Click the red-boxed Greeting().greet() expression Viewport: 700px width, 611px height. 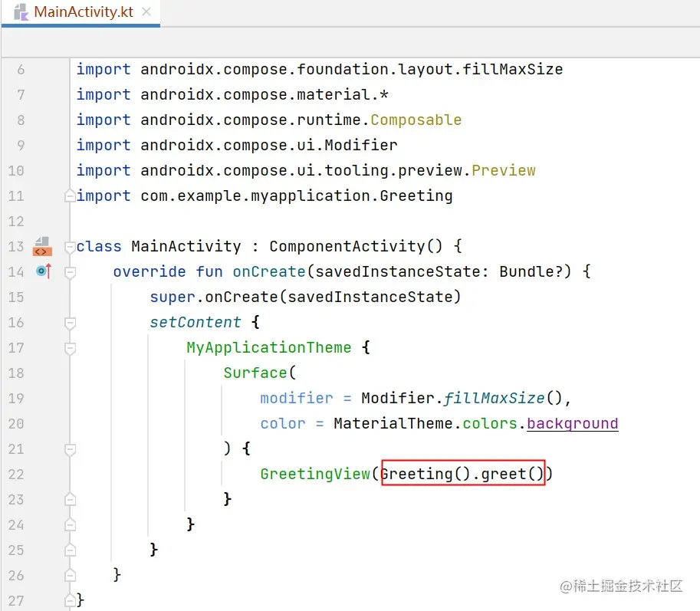[462, 474]
